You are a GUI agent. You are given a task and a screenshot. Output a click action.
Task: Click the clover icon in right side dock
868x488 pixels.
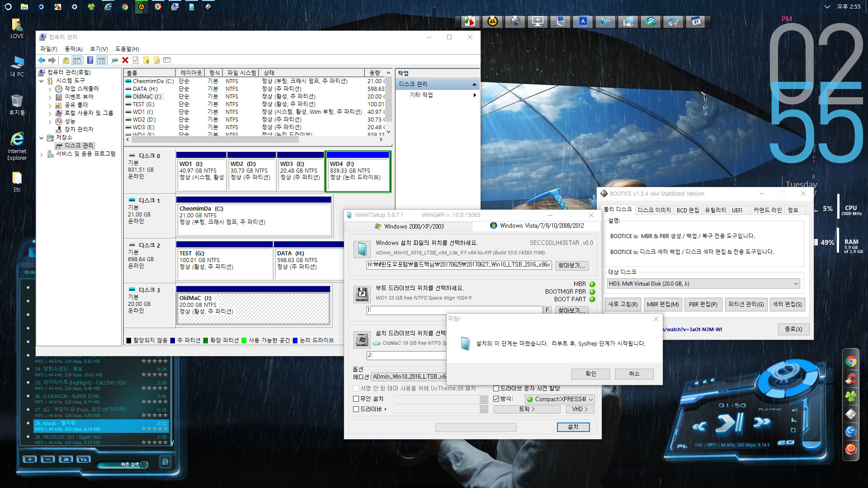tap(851, 396)
